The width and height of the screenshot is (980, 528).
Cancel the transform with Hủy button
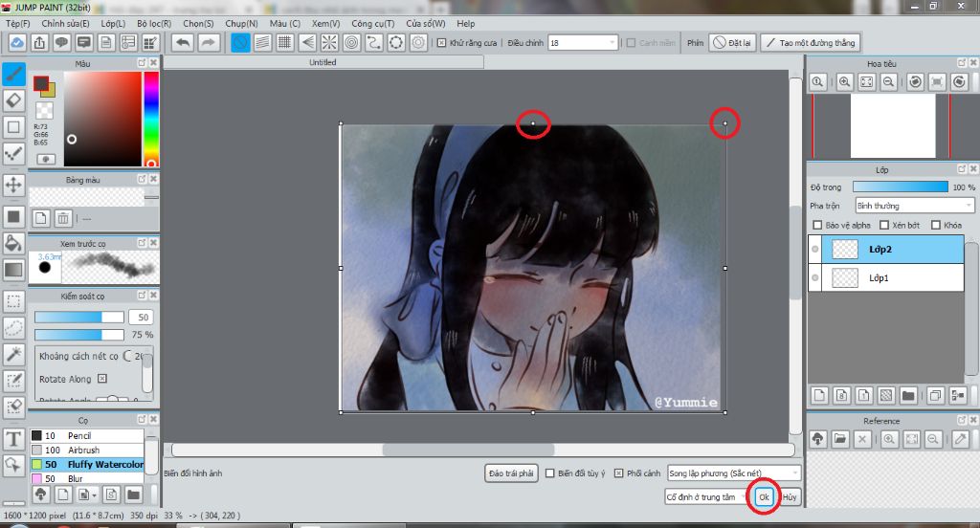coord(790,497)
